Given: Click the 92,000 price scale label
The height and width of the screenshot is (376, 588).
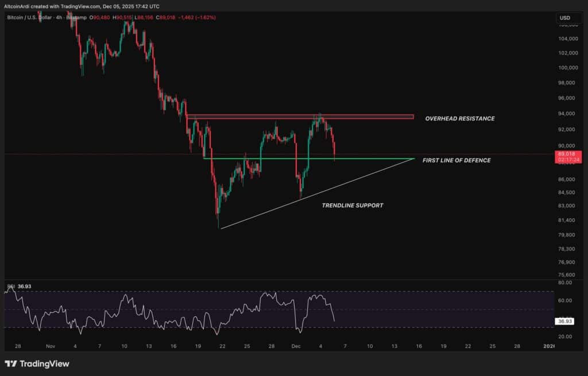Looking at the screenshot, I should coord(568,129).
